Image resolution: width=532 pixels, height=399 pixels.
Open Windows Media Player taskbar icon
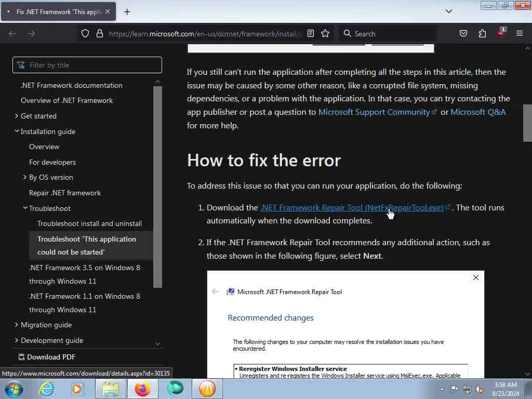pos(77,389)
